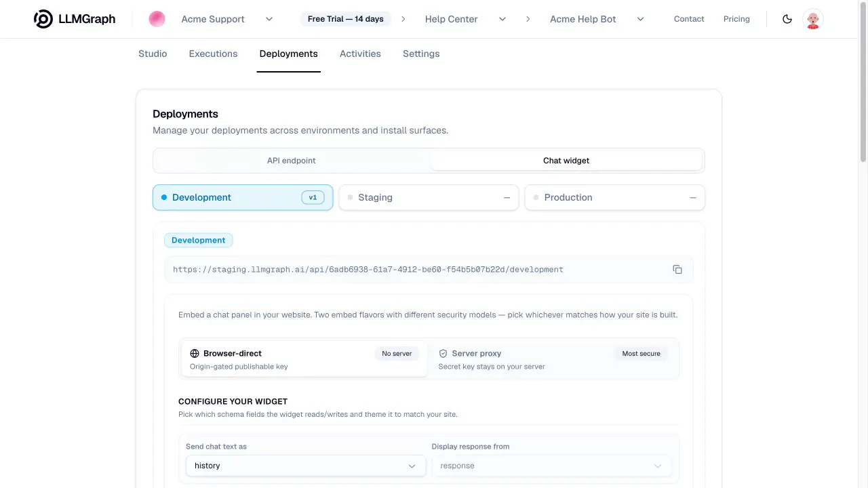Open the Contact link

[689, 19]
